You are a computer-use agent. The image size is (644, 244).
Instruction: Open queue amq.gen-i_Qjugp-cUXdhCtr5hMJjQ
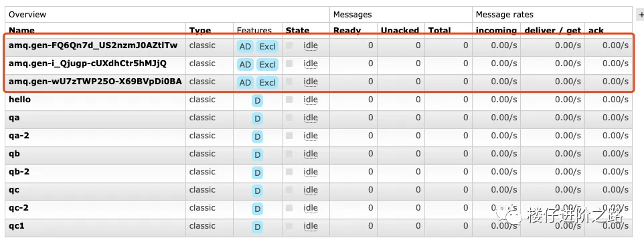pos(88,64)
